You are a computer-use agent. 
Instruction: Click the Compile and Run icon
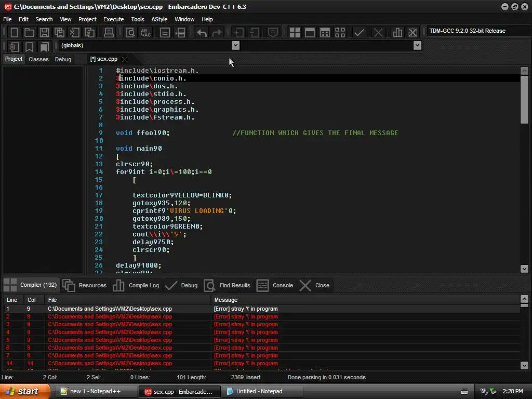pos(325,33)
